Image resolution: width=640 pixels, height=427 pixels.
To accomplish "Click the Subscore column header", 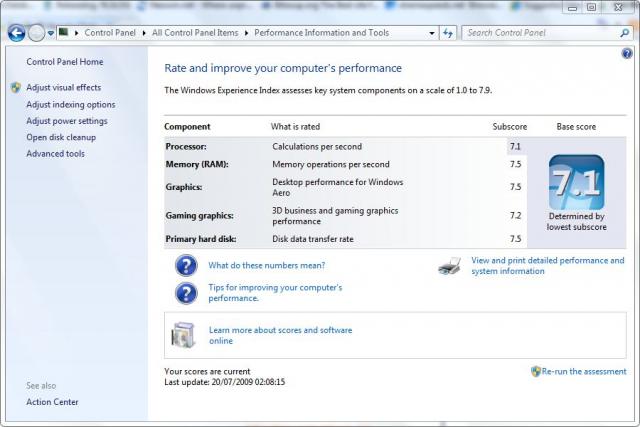I will [x=509, y=127].
